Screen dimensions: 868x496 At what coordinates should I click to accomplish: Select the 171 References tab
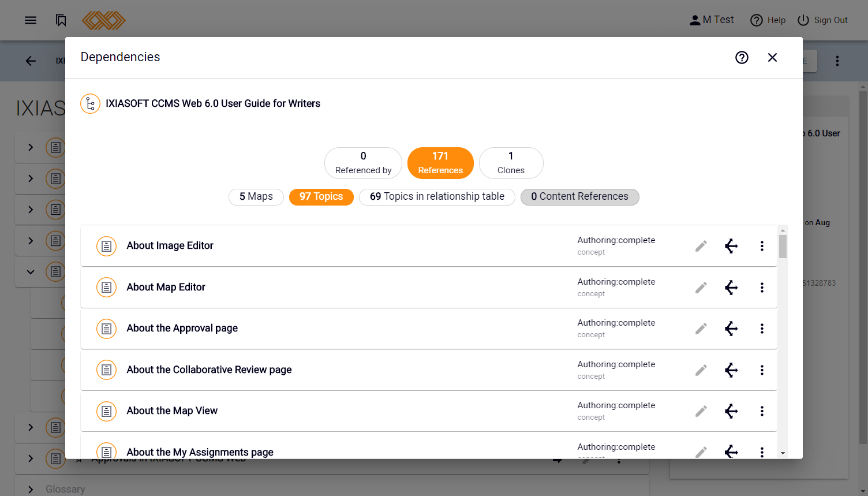[x=440, y=163]
